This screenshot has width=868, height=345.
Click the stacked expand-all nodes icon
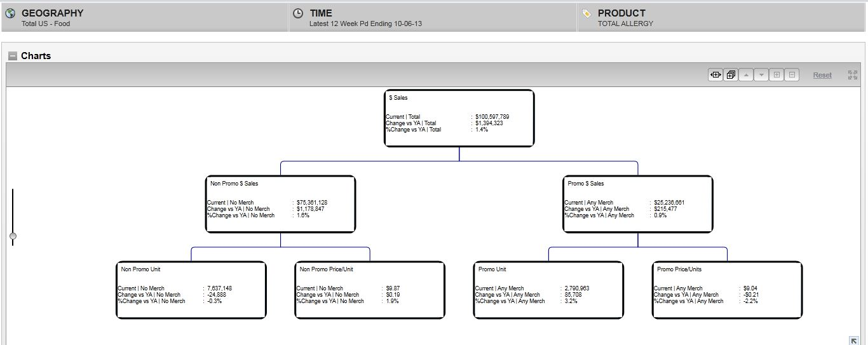(x=731, y=75)
